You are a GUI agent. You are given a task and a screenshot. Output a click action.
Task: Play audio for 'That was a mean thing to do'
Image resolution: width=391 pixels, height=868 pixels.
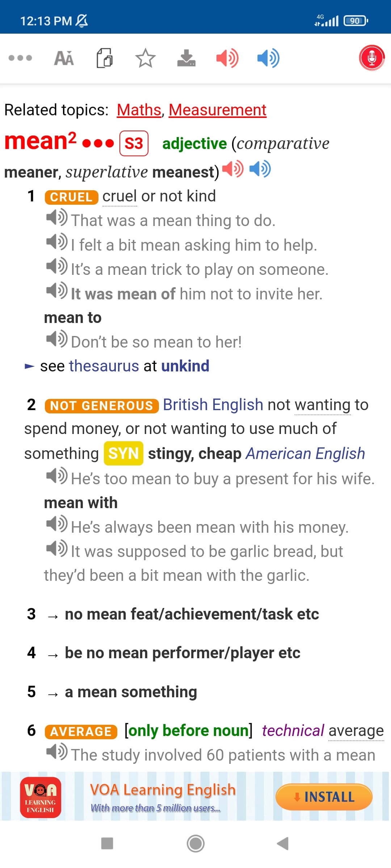57,217
